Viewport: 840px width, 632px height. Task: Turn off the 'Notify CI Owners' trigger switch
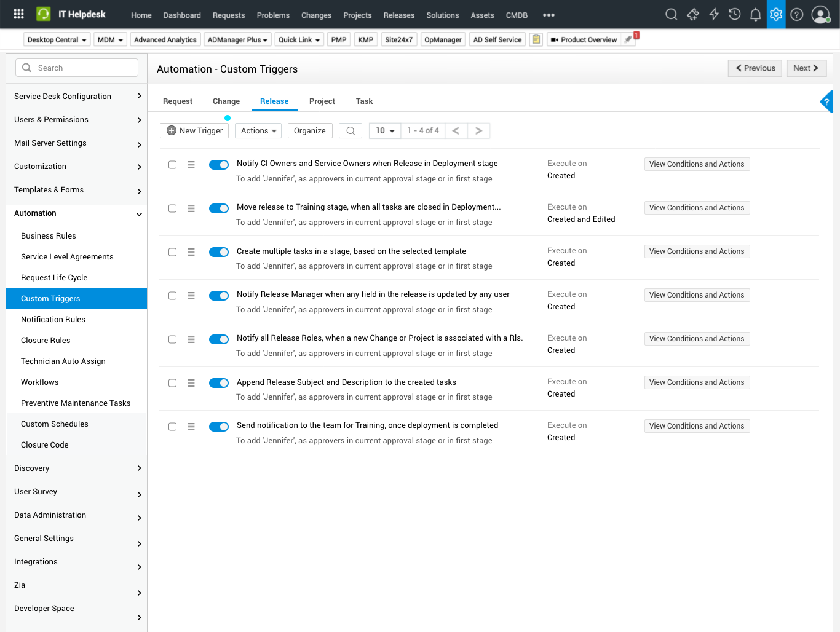[218, 164]
